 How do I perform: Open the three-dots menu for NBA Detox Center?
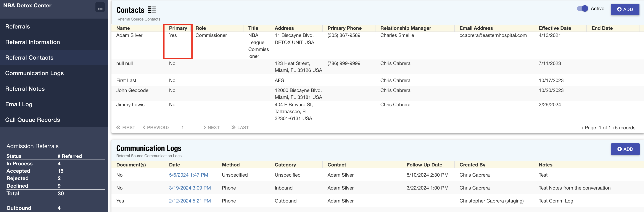pos(100,8)
